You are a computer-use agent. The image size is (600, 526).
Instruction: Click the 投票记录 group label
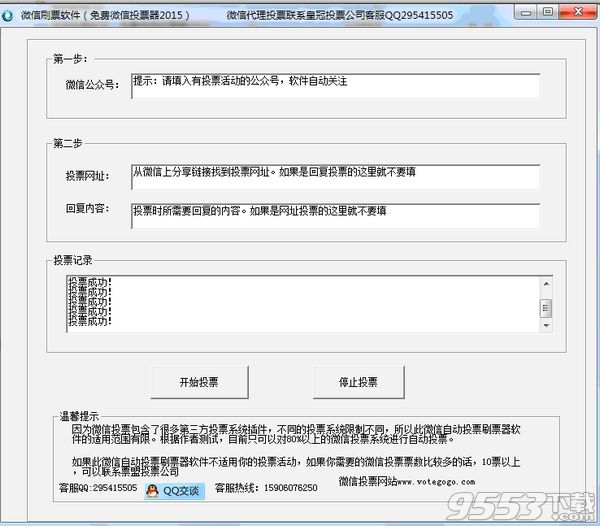(x=73, y=260)
